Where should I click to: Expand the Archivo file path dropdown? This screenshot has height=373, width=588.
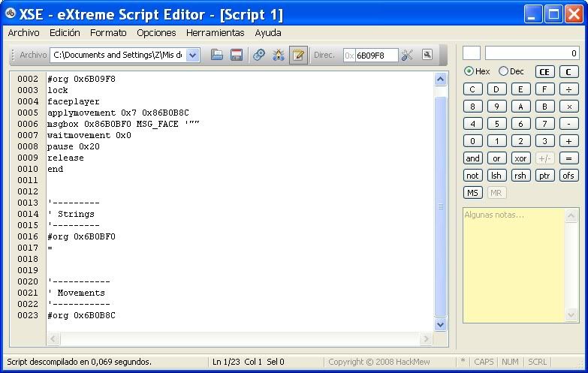tap(192, 55)
